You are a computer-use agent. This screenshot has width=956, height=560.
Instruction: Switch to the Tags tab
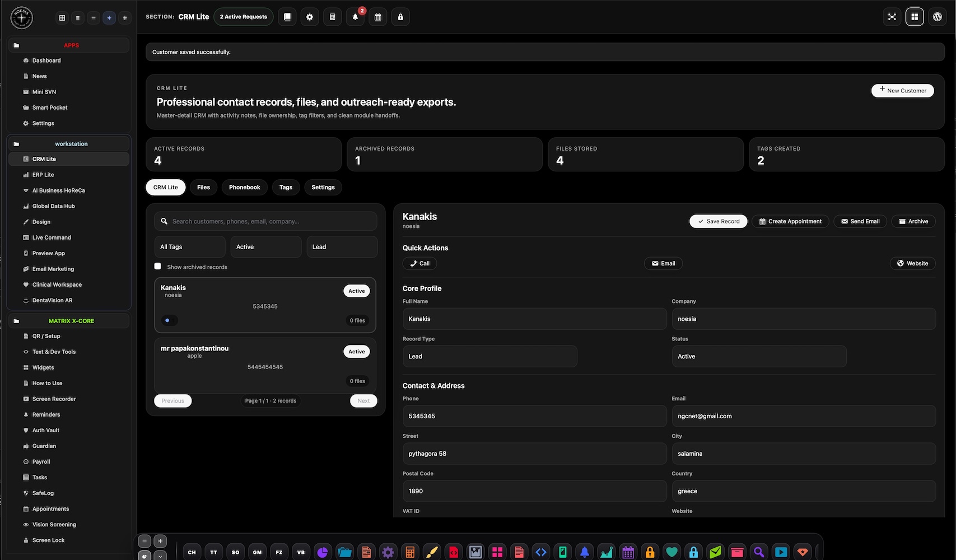(x=286, y=188)
